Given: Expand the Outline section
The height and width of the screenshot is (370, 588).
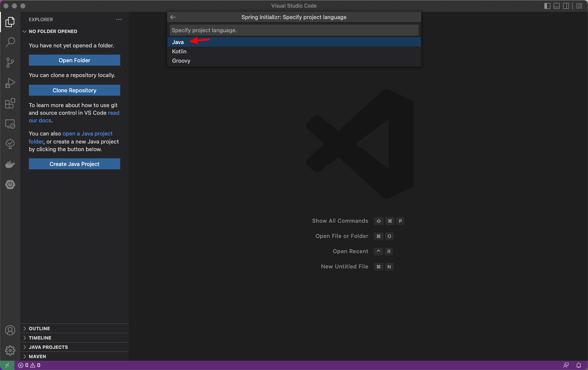Looking at the screenshot, I should (75, 329).
